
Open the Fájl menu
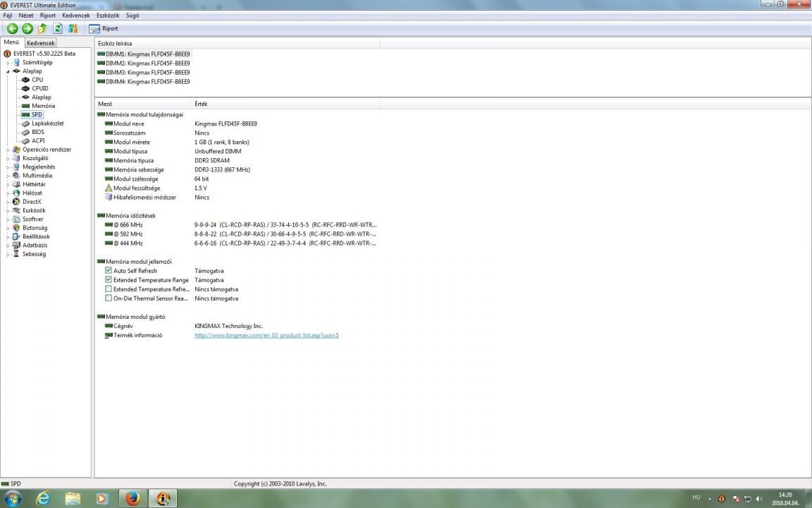coord(8,16)
